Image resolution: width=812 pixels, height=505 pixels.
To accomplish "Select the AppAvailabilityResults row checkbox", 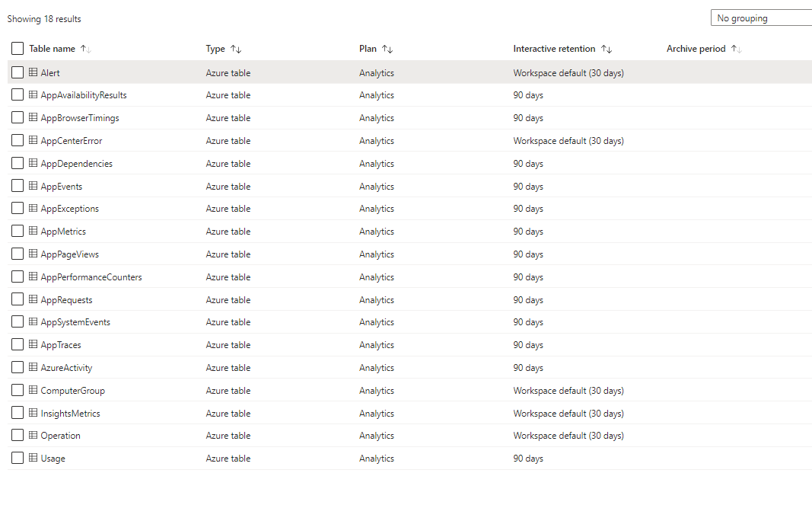I will click(x=18, y=95).
